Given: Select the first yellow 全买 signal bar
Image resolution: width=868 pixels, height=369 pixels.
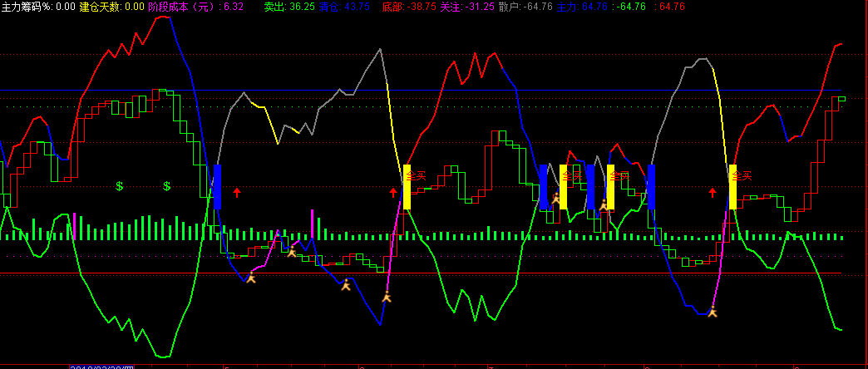Looking at the screenshot, I should [x=407, y=187].
